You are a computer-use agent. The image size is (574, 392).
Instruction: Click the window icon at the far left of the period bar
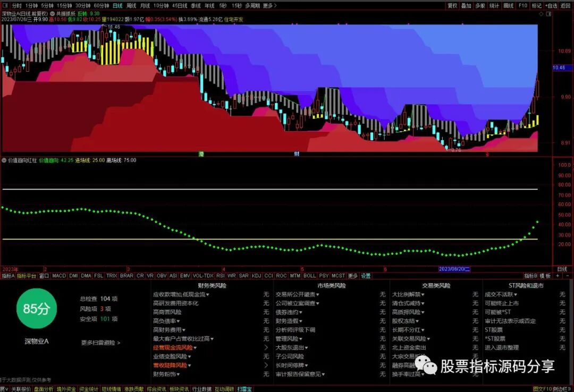pyautogui.click(x=4, y=5)
